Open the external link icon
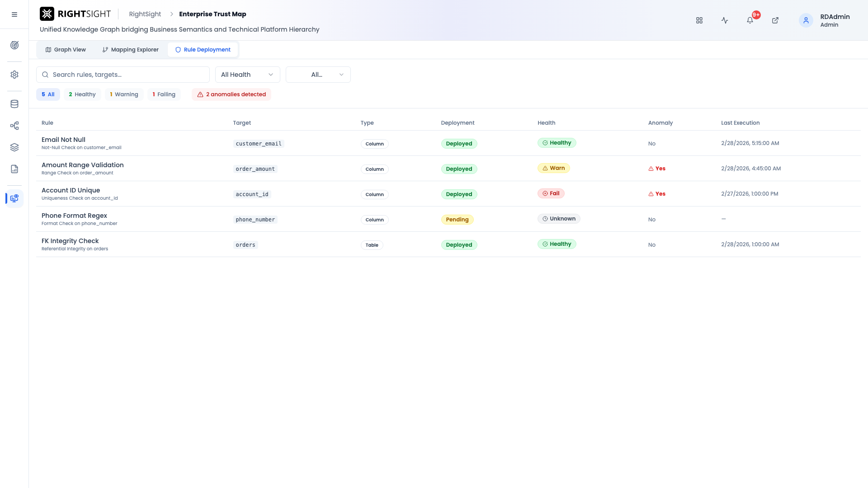 pos(775,20)
